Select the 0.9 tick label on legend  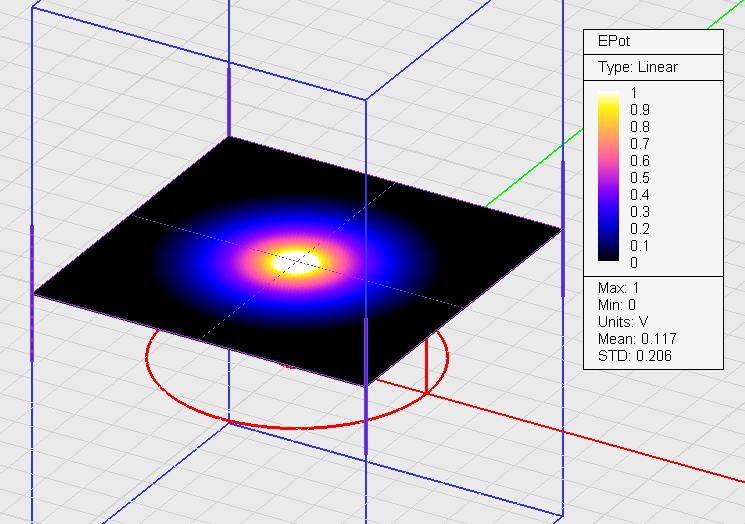[639, 110]
